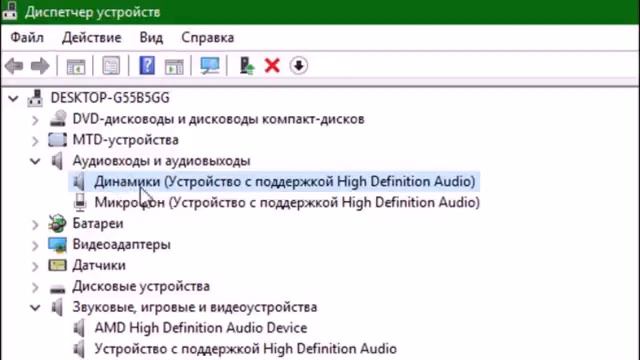This screenshot has width=640, height=360.
Task: Click the disable device down-arrow icon
Action: pos(299,66)
